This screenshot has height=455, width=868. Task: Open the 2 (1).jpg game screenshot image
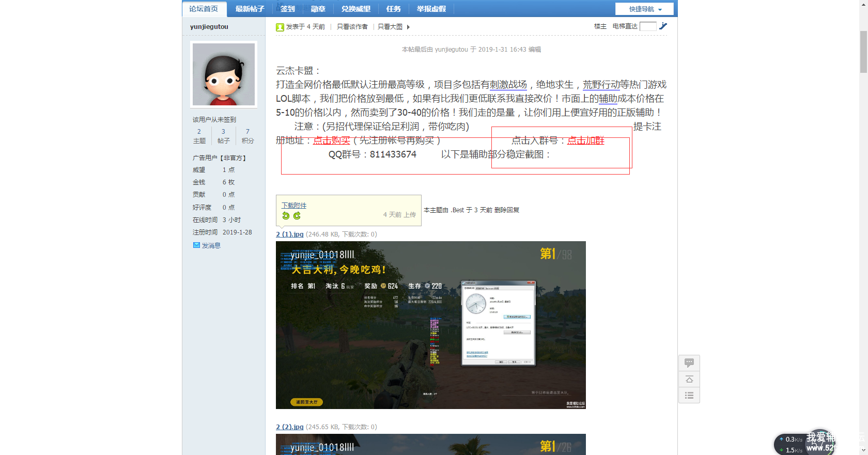430,325
